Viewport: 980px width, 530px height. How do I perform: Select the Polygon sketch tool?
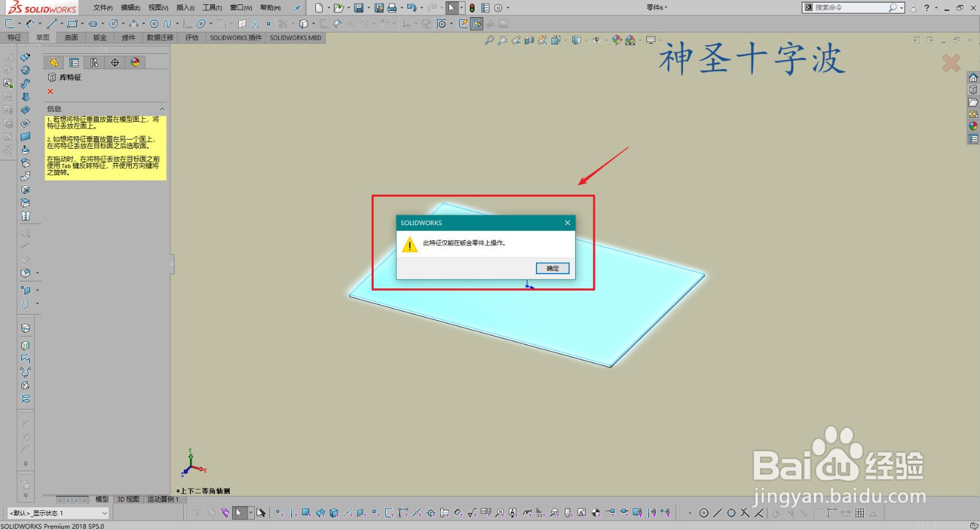click(154, 24)
